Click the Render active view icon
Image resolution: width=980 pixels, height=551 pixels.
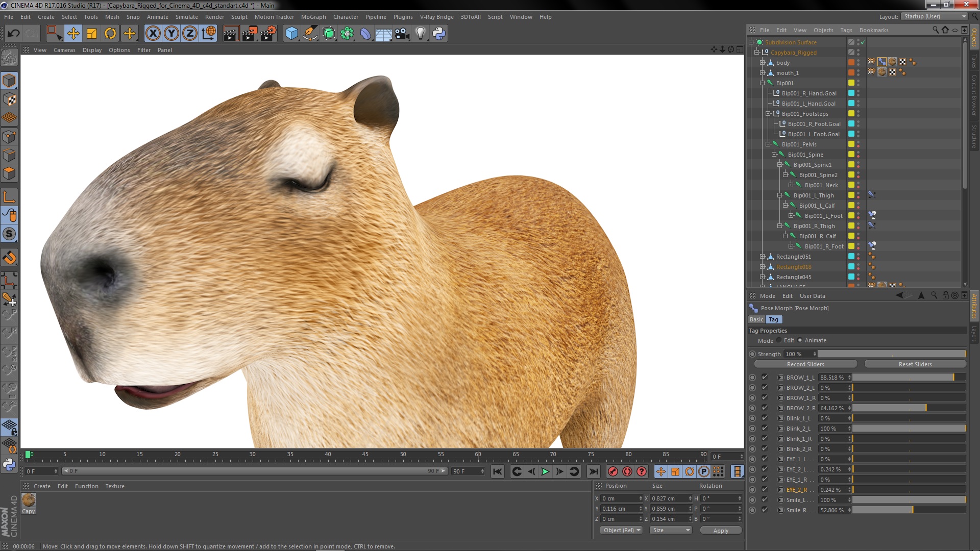(x=231, y=32)
